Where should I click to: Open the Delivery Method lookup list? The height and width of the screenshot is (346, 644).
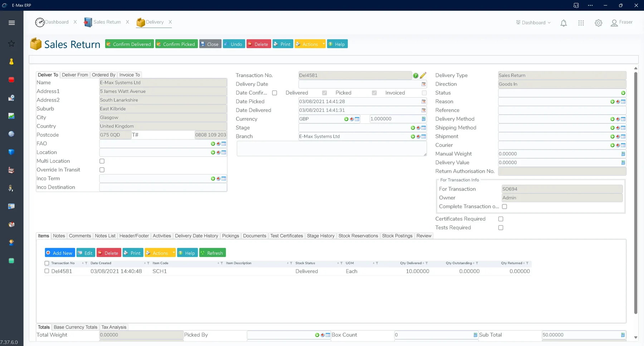(623, 119)
